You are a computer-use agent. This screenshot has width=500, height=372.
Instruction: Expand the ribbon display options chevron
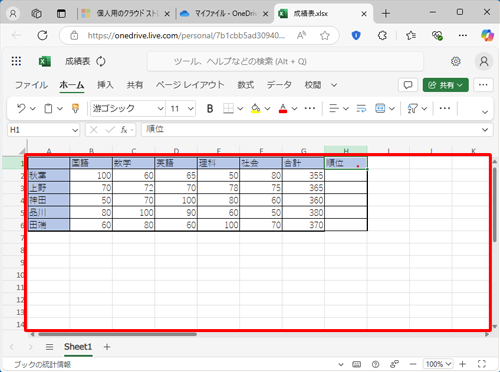(x=485, y=112)
